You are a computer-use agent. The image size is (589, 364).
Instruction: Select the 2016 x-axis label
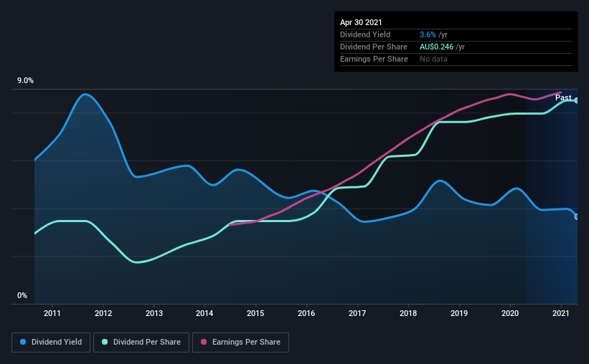click(306, 313)
